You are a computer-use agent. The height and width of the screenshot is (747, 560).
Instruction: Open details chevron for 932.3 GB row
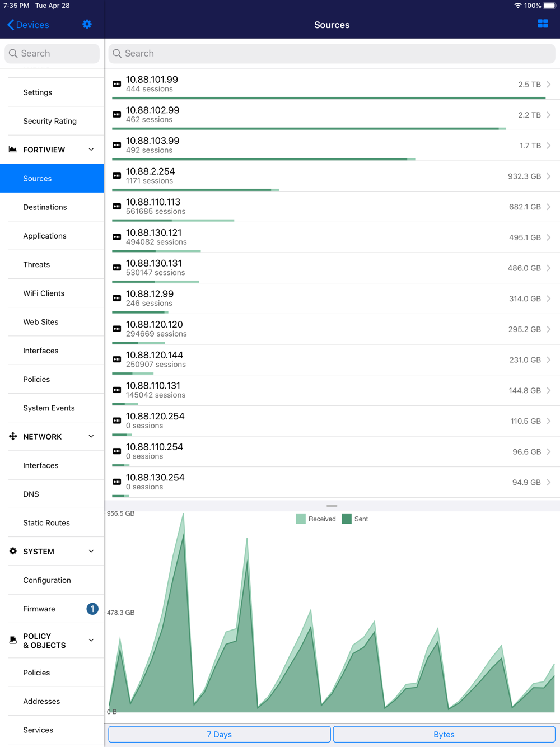[549, 176]
